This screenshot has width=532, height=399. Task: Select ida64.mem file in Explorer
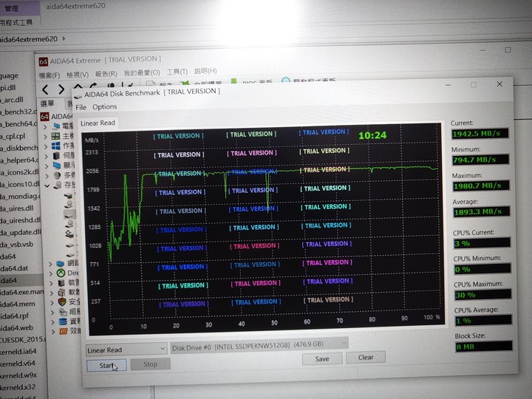coord(17,304)
